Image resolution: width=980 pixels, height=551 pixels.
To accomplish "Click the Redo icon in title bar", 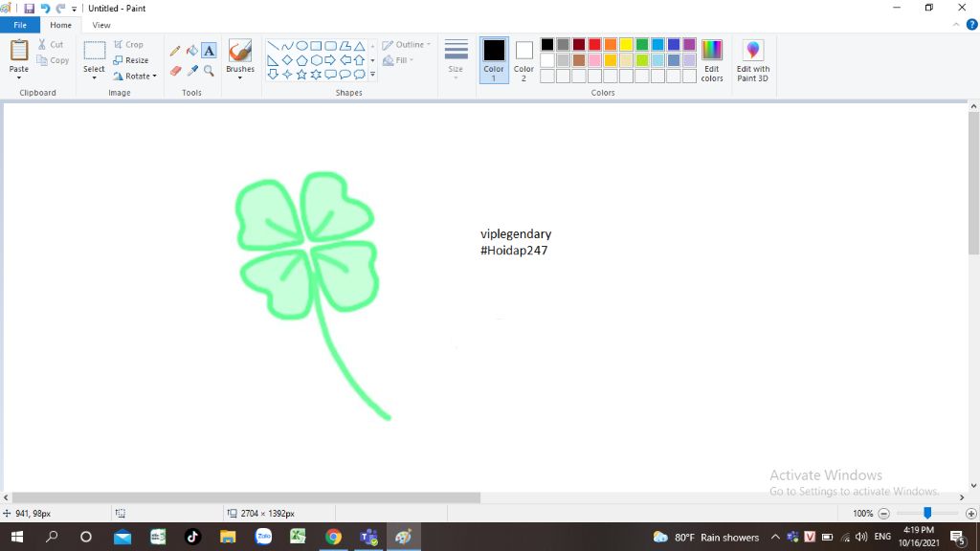I will [60, 8].
